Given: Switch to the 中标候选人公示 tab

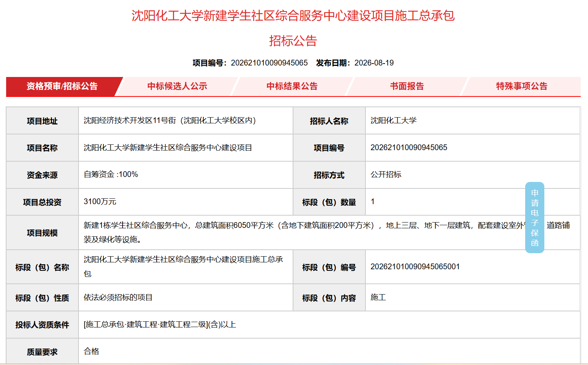Looking at the screenshot, I should 177,87.
